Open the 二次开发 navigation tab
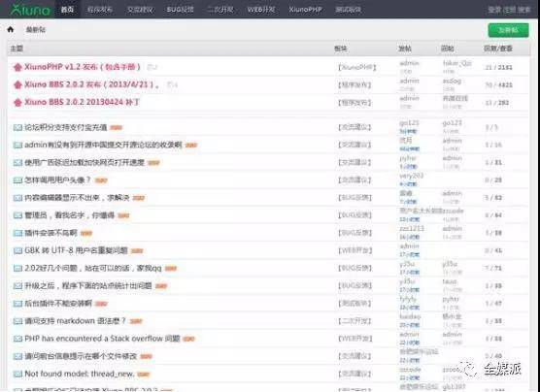Image resolution: width=540 pixels, height=392 pixels. pyautogui.click(x=220, y=10)
